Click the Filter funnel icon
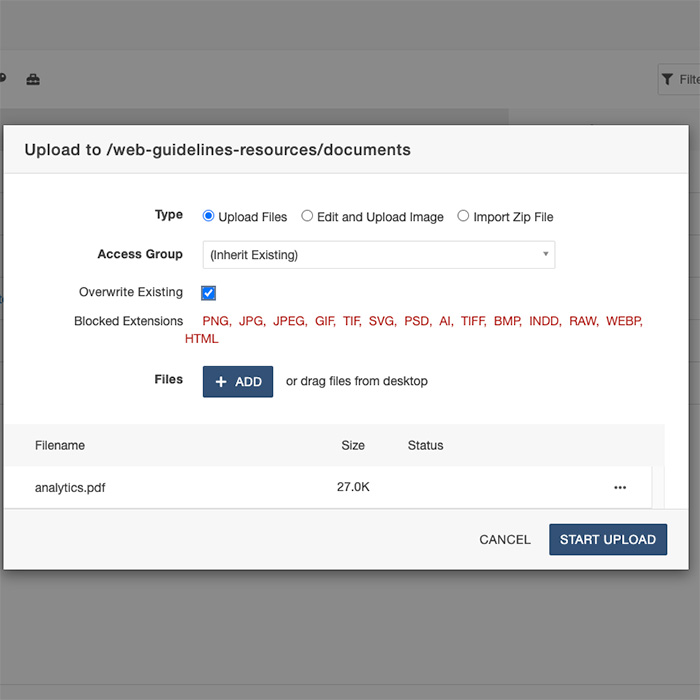This screenshot has width=700, height=700. [x=667, y=80]
